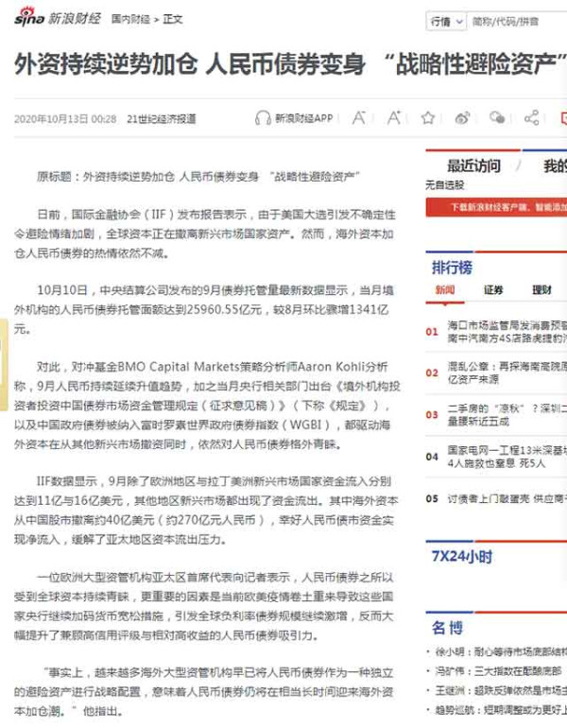
Task: Open ranking item 05 about 讨债者上门
Action: click(x=507, y=498)
